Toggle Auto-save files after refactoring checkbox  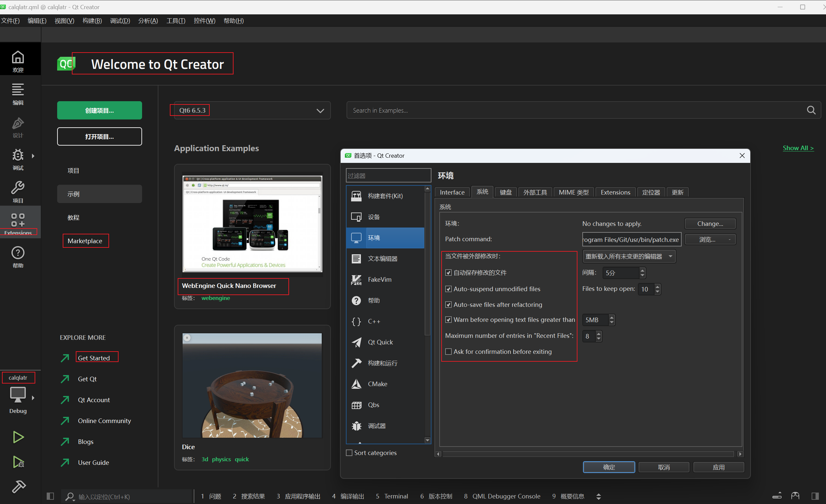click(x=448, y=305)
